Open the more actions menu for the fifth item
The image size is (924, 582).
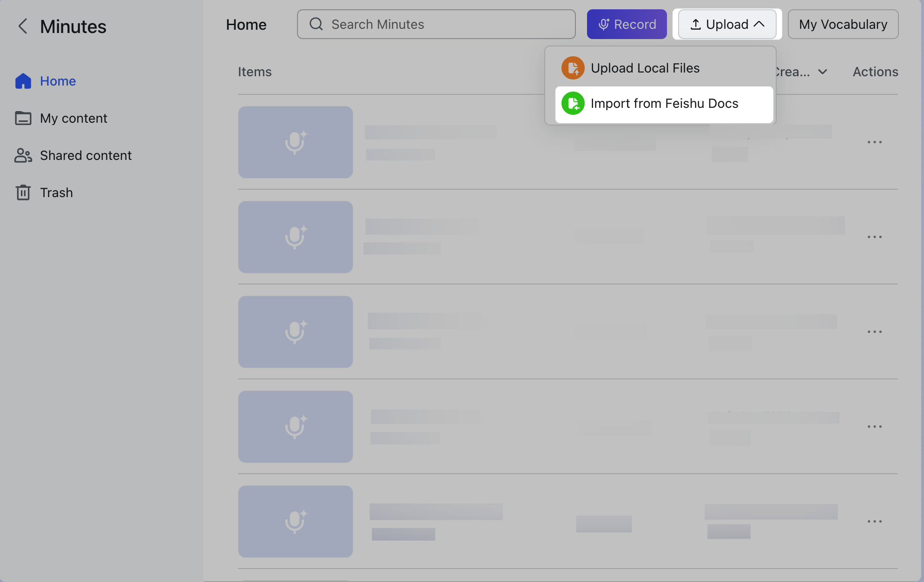point(875,522)
